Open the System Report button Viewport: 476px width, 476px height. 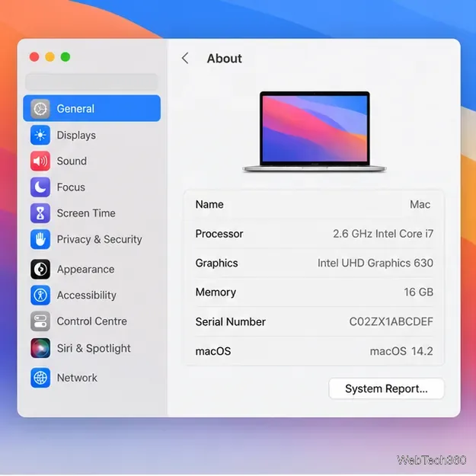386,388
